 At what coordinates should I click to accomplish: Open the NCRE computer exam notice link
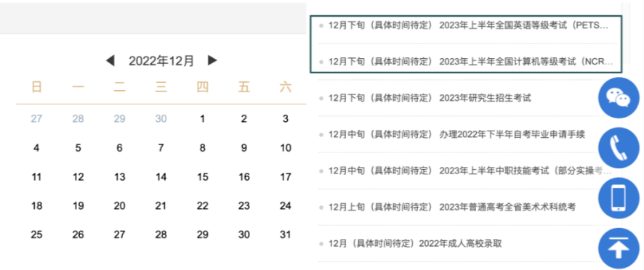[471, 62]
